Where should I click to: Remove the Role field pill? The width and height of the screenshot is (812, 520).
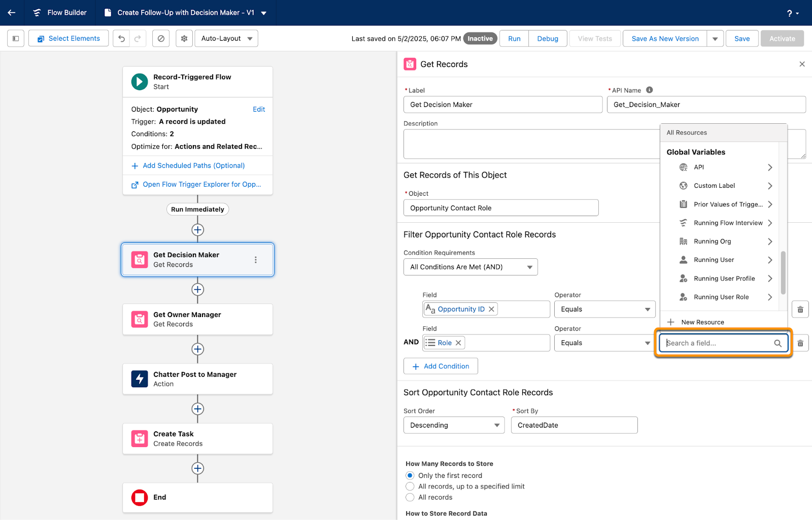(x=458, y=343)
